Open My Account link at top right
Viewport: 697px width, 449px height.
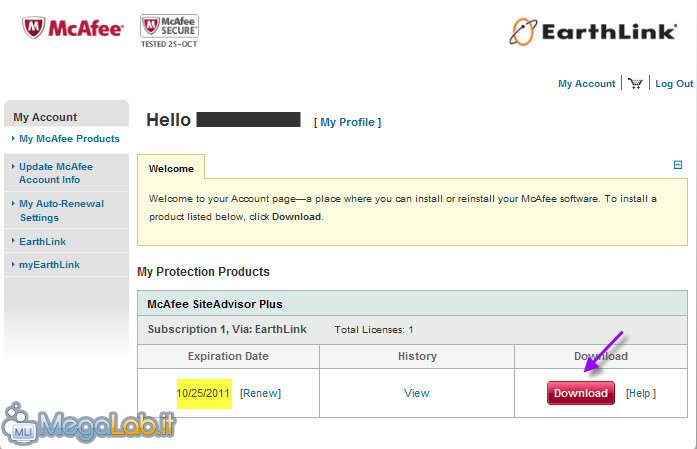586,84
